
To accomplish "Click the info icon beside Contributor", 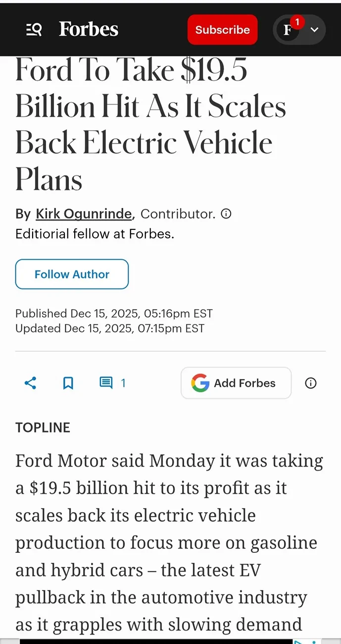I will coord(226,214).
